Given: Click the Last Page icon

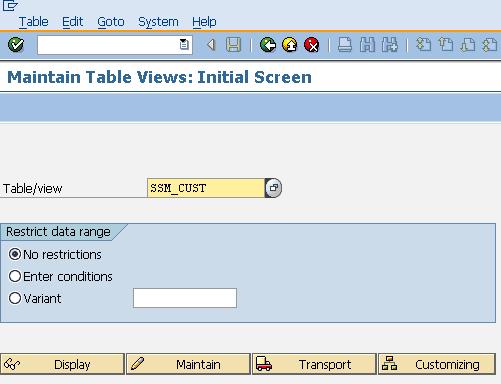Looking at the screenshot, I should (490, 45).
